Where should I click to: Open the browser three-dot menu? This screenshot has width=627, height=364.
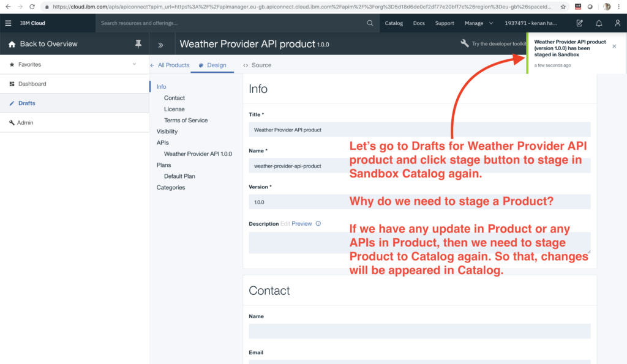pyautogui.click(x=619, y=6)
